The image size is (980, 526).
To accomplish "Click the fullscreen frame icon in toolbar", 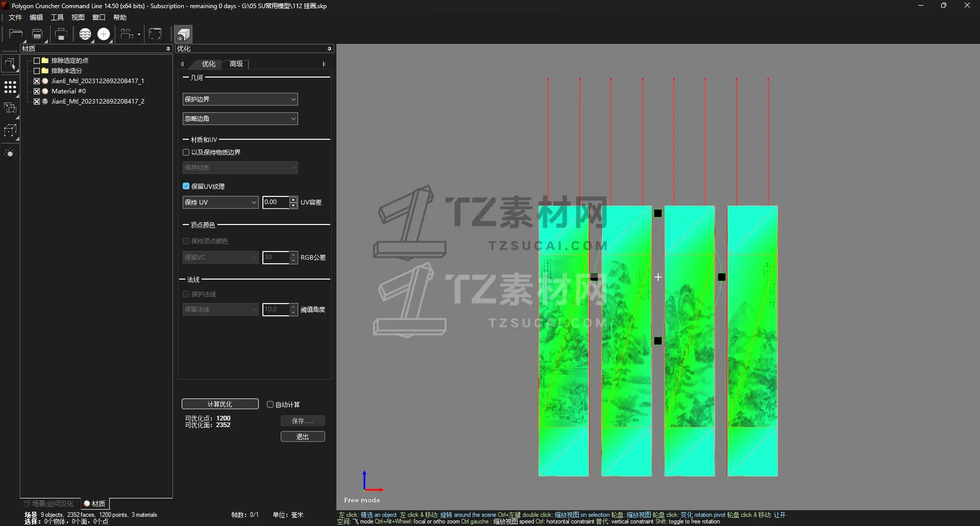I will (155, 34).
